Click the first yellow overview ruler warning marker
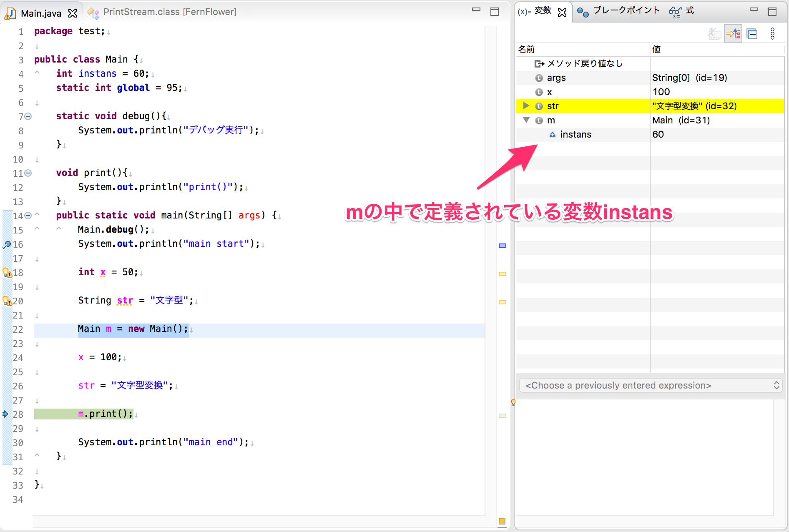 point(503,274)
